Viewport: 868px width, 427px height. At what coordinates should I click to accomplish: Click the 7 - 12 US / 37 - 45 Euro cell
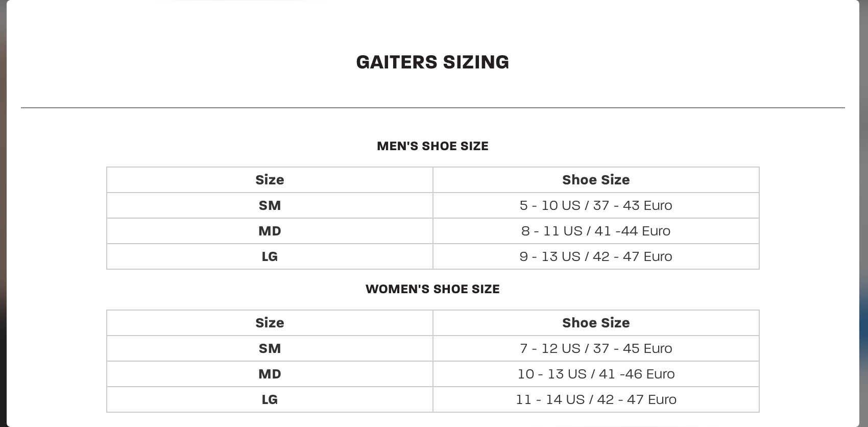tap(596, 348)
